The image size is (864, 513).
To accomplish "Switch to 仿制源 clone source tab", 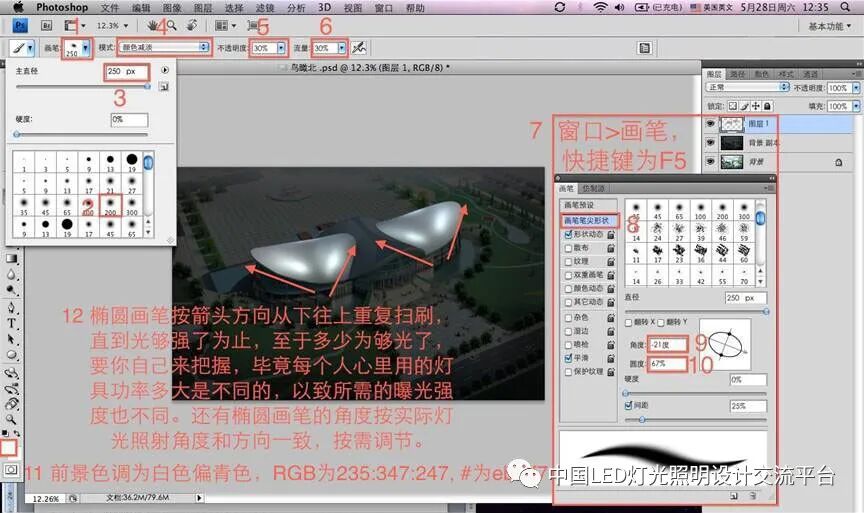I will click(593, 188).
